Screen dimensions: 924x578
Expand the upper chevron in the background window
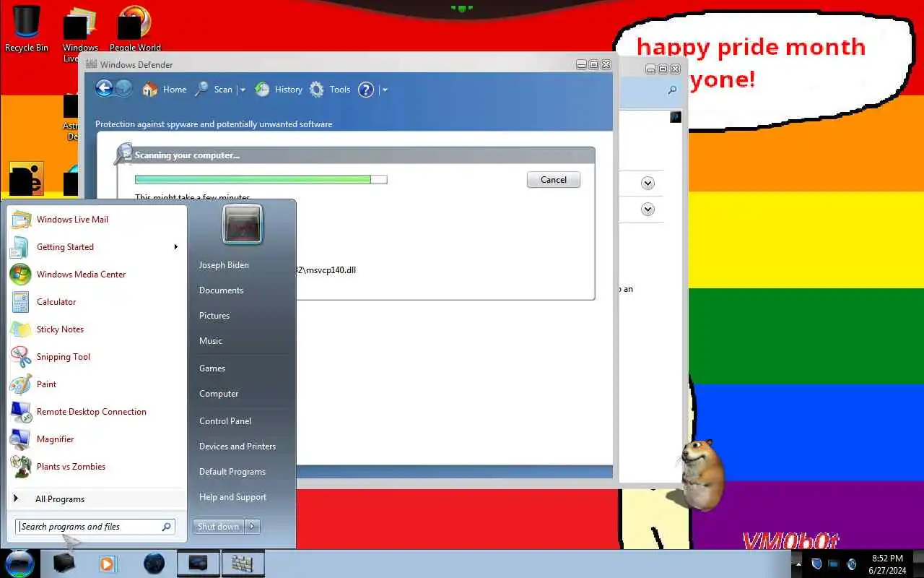click(648, 184)
